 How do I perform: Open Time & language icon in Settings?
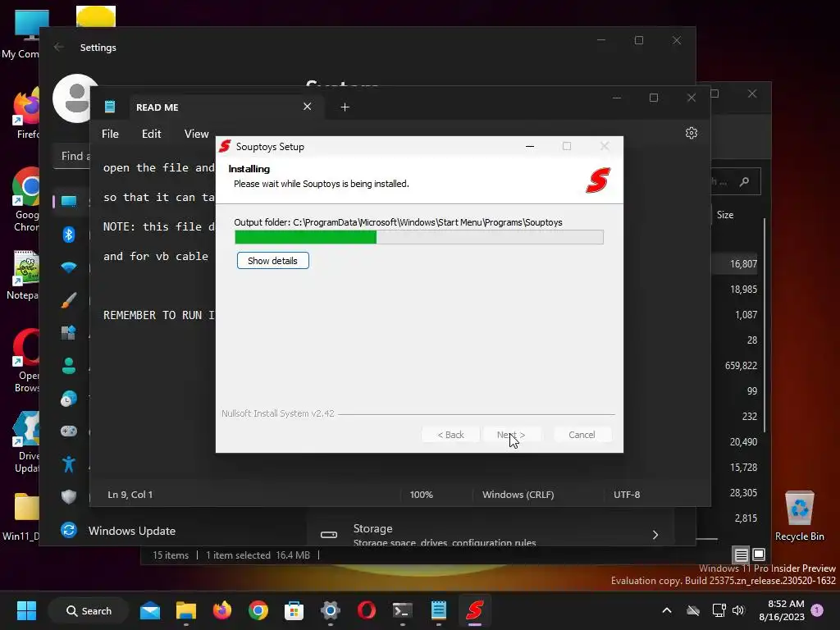pos(69,399)
